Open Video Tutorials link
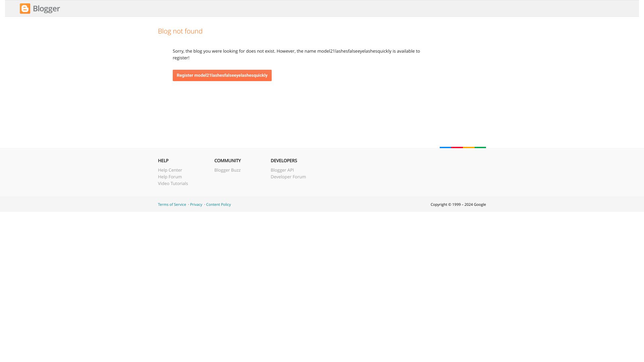 [x=173, y=183]
